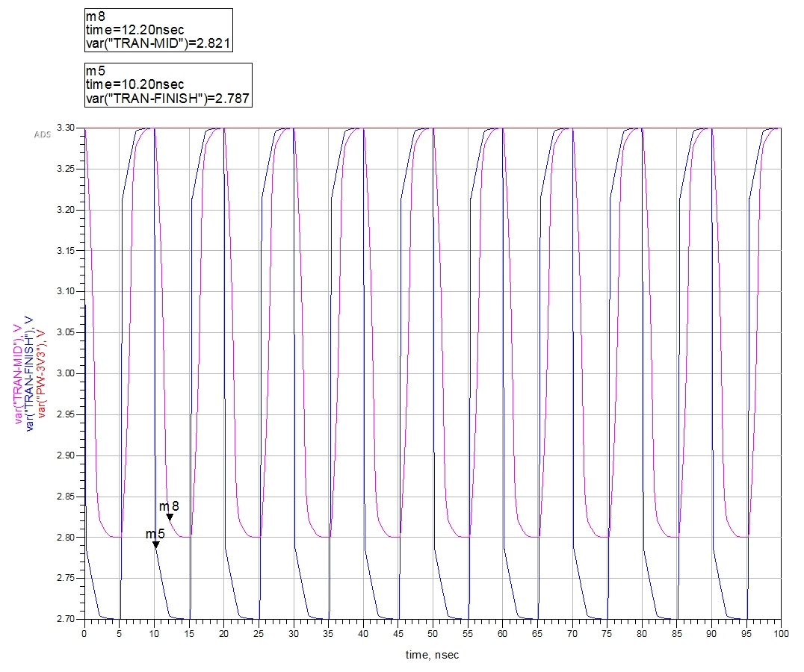This screenshot has height=672, width=804.
Task: Click the time=10.20nsec text in m5 readout
Action: tap(134, 84)
